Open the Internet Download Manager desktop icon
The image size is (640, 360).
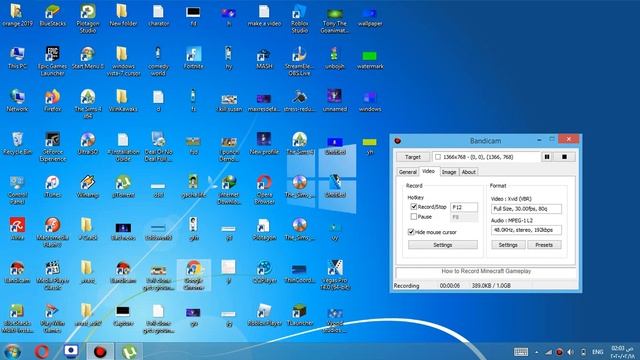point(229,190)
